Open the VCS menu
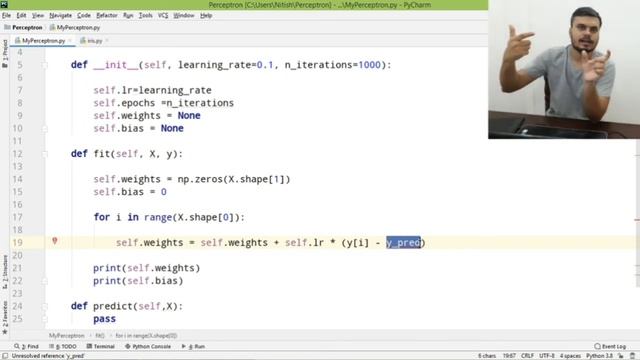Image resolution: width=640 pixels, height=360 pixels. [163, 16]
